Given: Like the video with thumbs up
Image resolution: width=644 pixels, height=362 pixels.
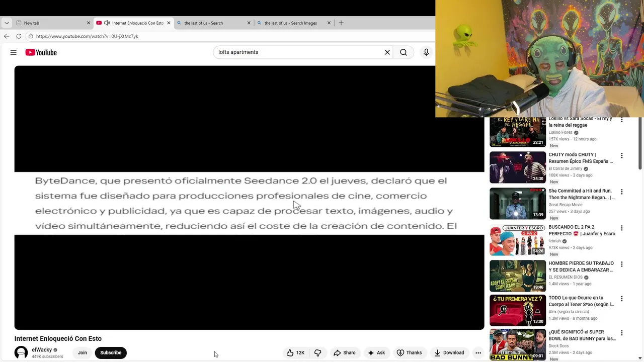Looking at the screenshot, I should tap(295, 353).
